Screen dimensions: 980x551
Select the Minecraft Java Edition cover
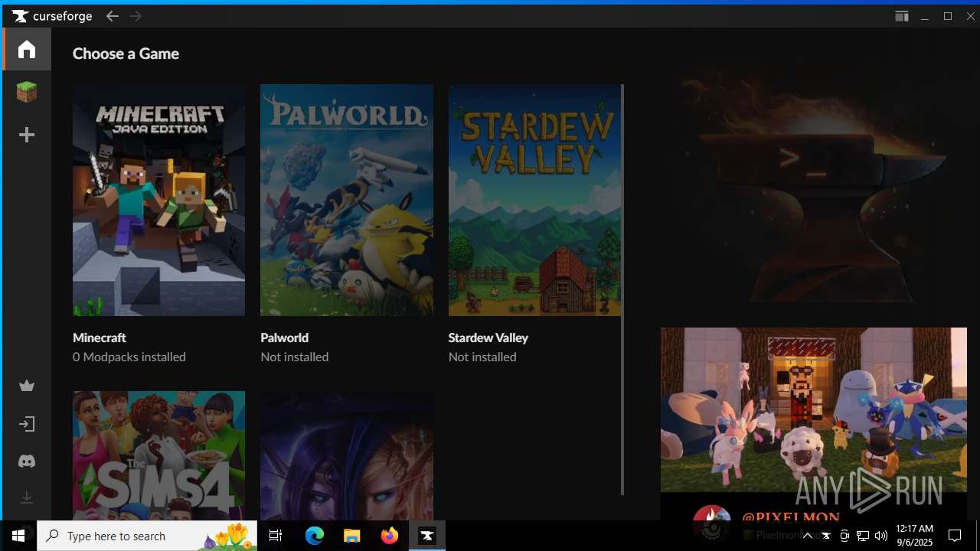158,200
